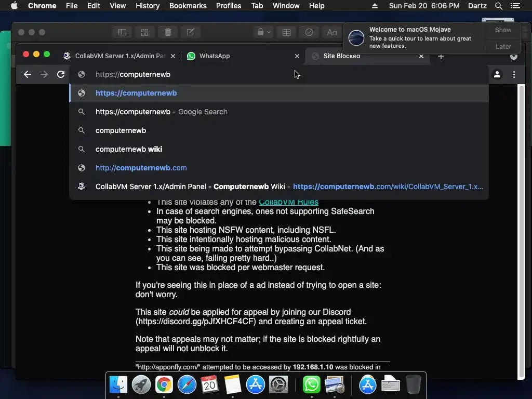Open the Edit menu
Screen dimensions: 532x399
tap(94, 6)
